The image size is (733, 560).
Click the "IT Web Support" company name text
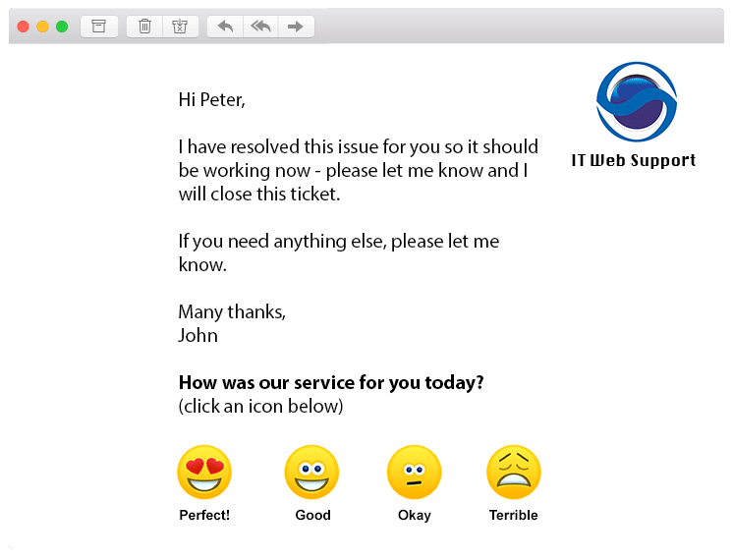[634, 160]
